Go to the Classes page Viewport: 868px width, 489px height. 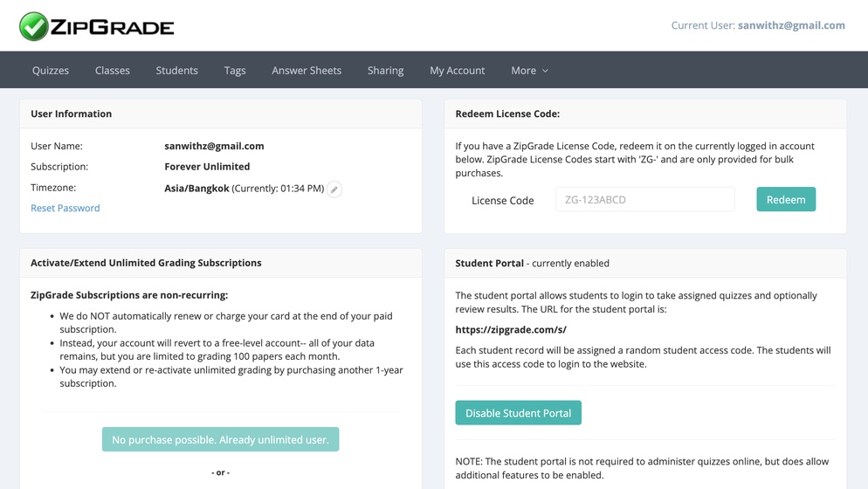coord(113,71)
